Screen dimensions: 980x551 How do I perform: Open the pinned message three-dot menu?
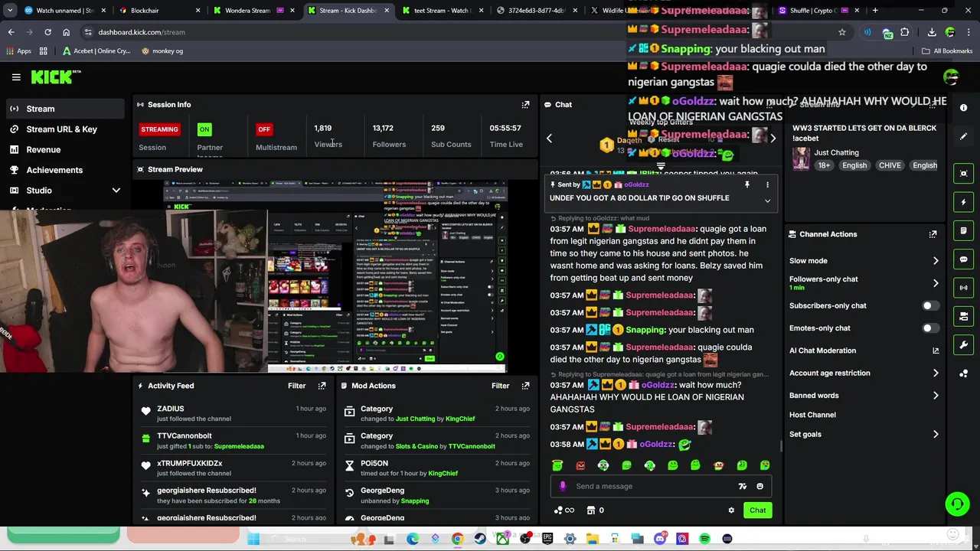point(767,184)
